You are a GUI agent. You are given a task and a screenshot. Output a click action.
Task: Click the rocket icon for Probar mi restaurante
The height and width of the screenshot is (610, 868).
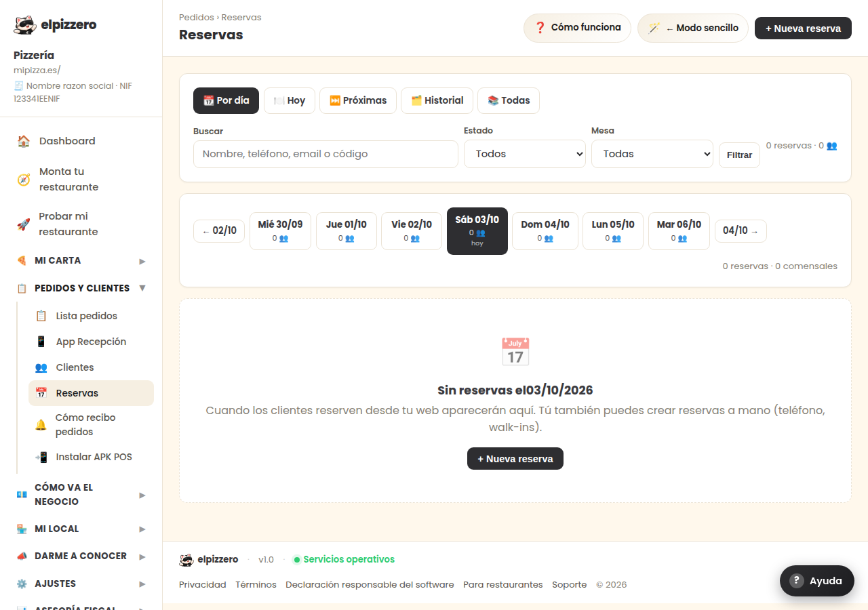click(x=24, y=224)
